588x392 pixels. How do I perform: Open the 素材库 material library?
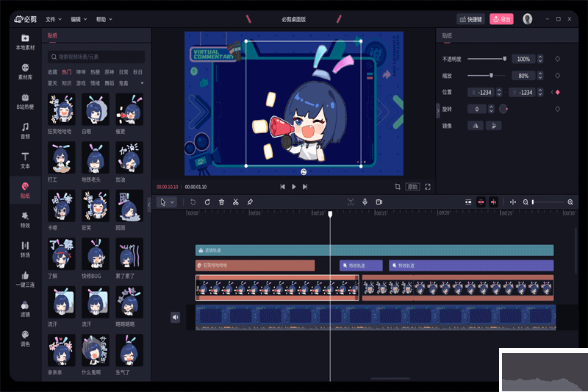coord(25,71)
